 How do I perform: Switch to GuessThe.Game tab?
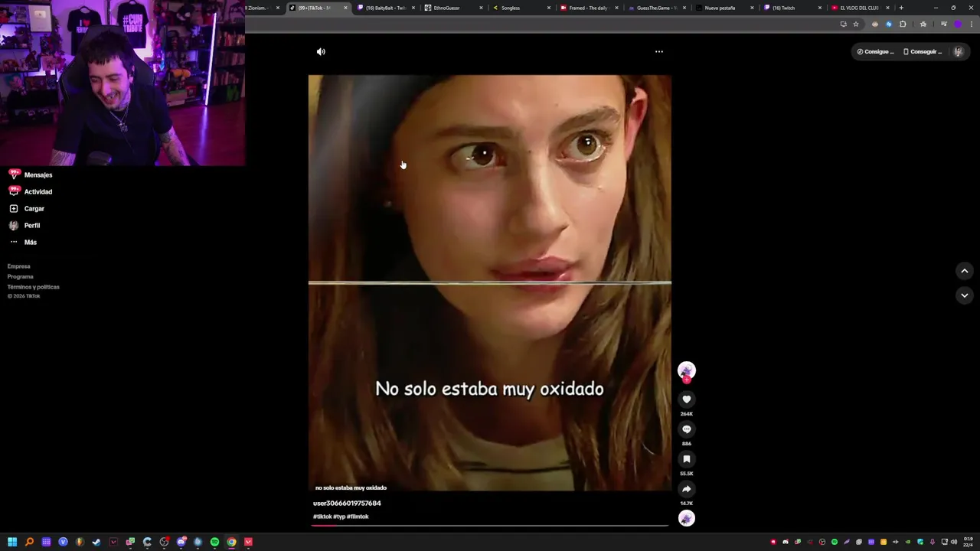pos(656,8)
